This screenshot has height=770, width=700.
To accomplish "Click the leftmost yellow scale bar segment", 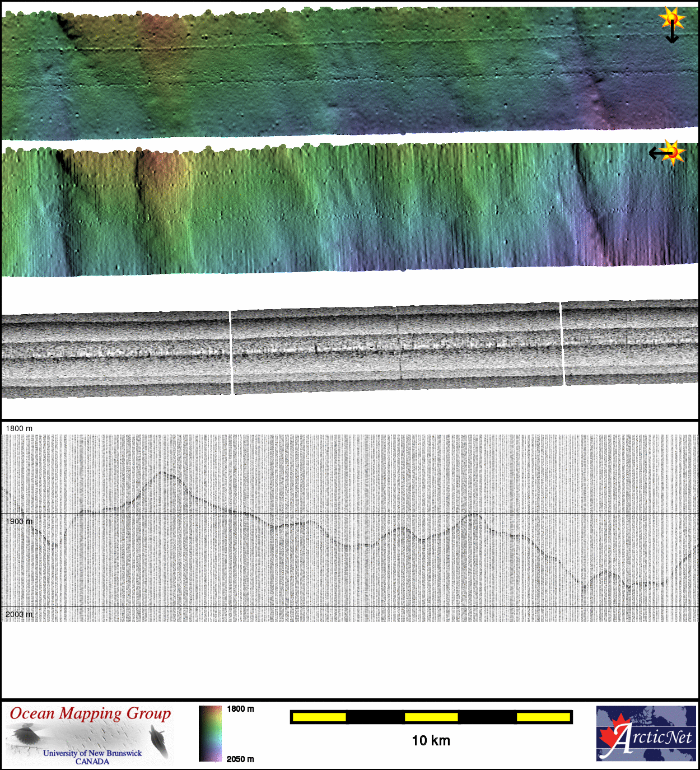I will click(319, 717).
